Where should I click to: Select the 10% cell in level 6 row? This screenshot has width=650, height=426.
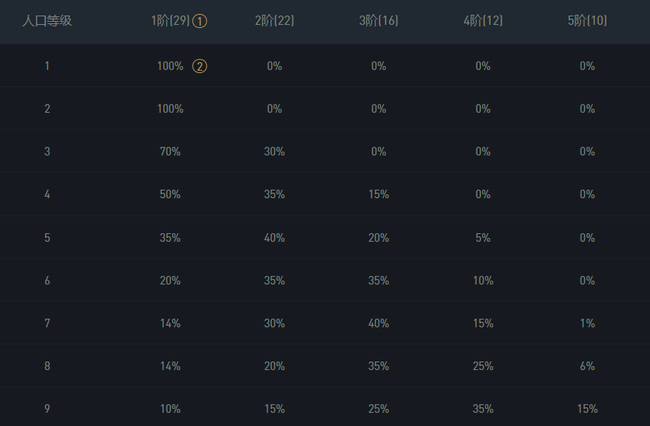point(483,281)
